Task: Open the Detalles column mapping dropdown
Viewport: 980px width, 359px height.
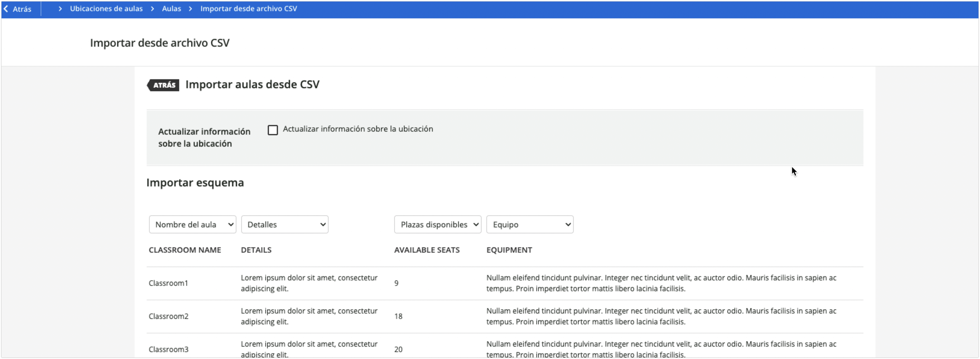Action: coord(285,224)
